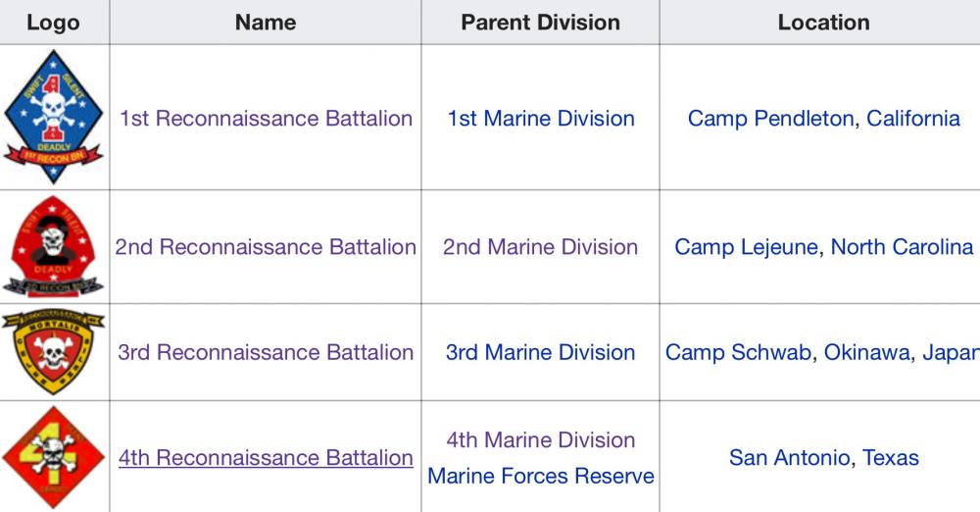Image resolution: width=980 pixels, height=512 pixels.
Task: Open the 2nd Reconnaissance Battalion link
Action: point(266,247)
